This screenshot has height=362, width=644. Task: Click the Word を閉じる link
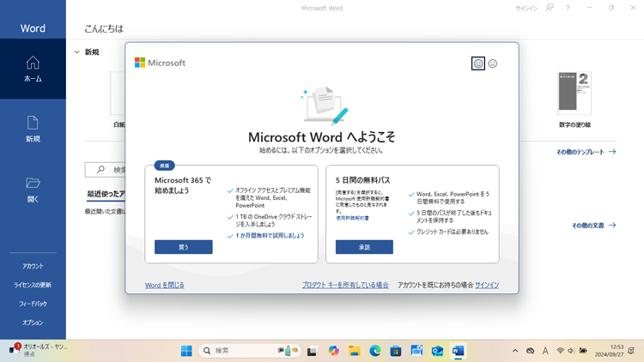point(165,285)
